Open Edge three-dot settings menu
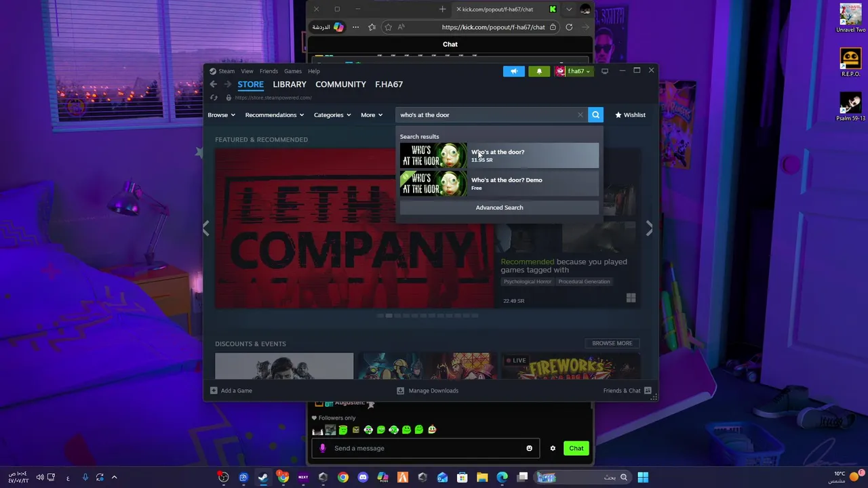The width and height of the screenshot is (868, 488). pos(355,27)
